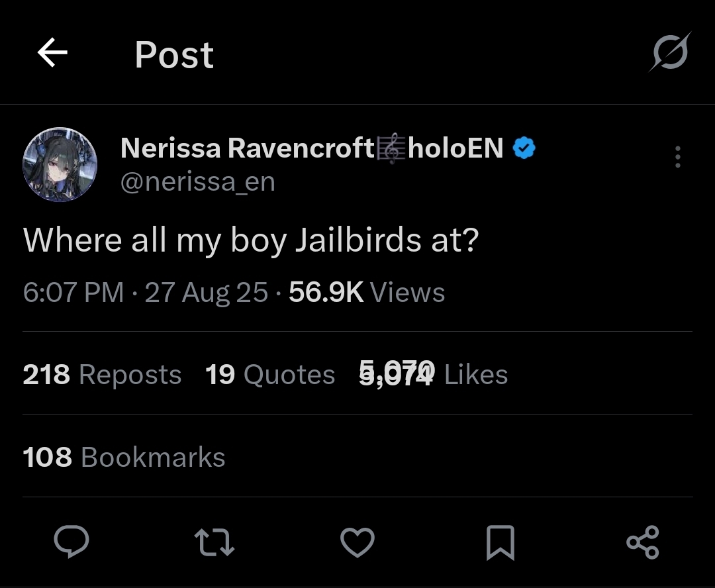The height and width of the screenshot is (588, 715).
Task: Open the Nerissa Ravencroft holoEN display name
Action: (x=311, y=148)
